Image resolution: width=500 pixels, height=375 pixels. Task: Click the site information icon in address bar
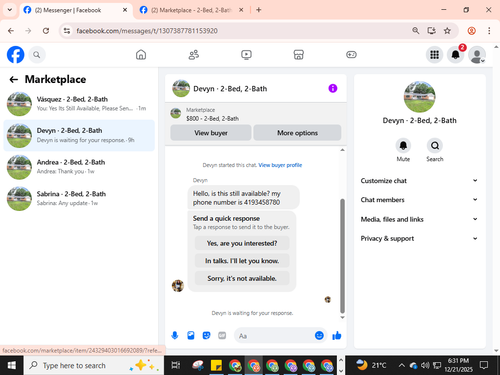pyautogui.click(x=67, y=31)
